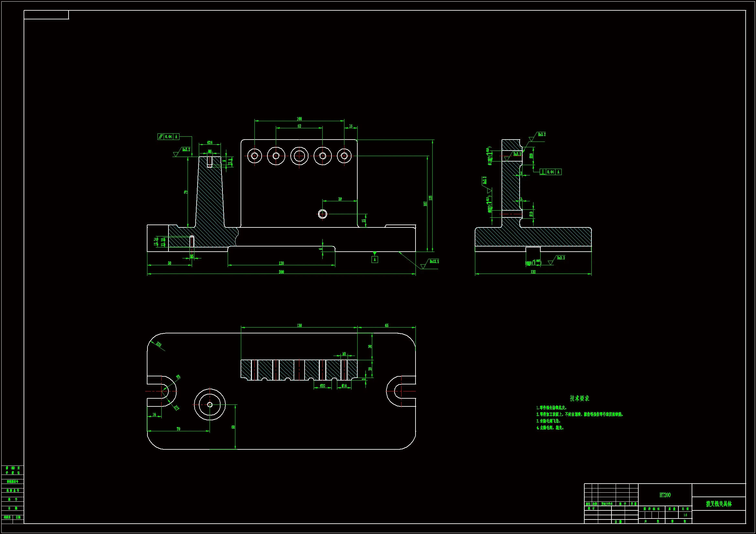Click the 技术要求 heading text

(579, 398)
